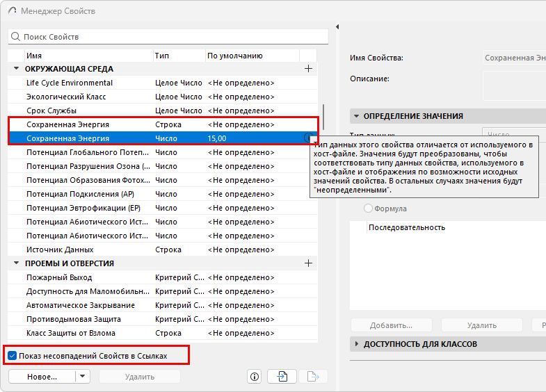
Task: Select Сохраненная Энергия row with value 15,00
Action: pos(163,138)
